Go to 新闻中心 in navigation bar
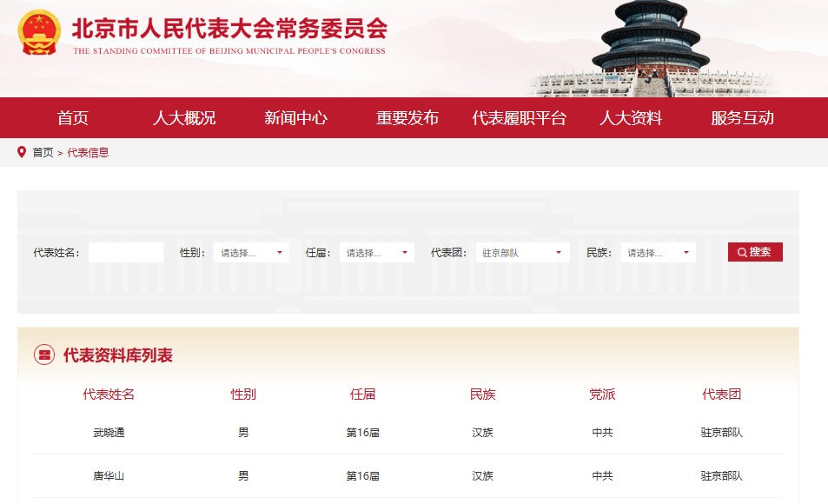The height and width of the screenshot is (504, 828). tap(295, 118)
